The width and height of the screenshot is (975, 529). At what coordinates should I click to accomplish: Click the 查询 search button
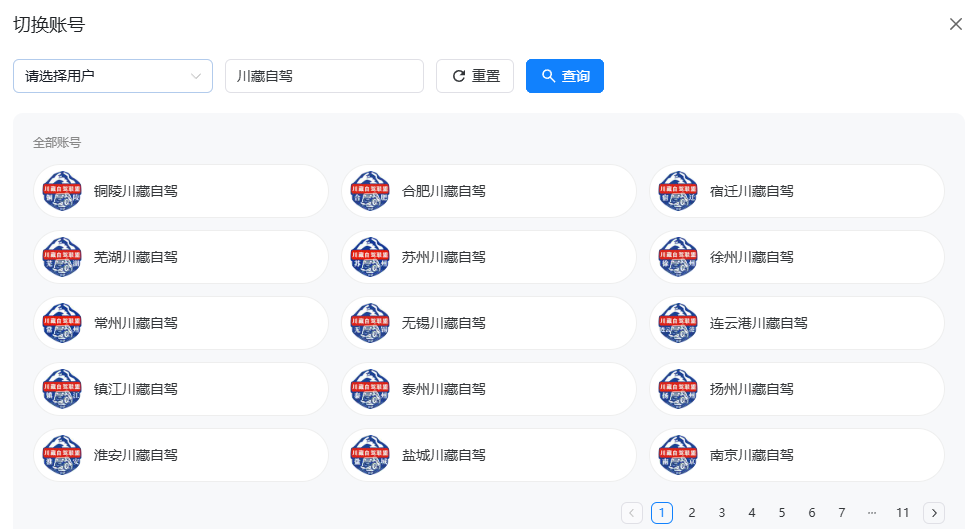[x=565, y=76]
